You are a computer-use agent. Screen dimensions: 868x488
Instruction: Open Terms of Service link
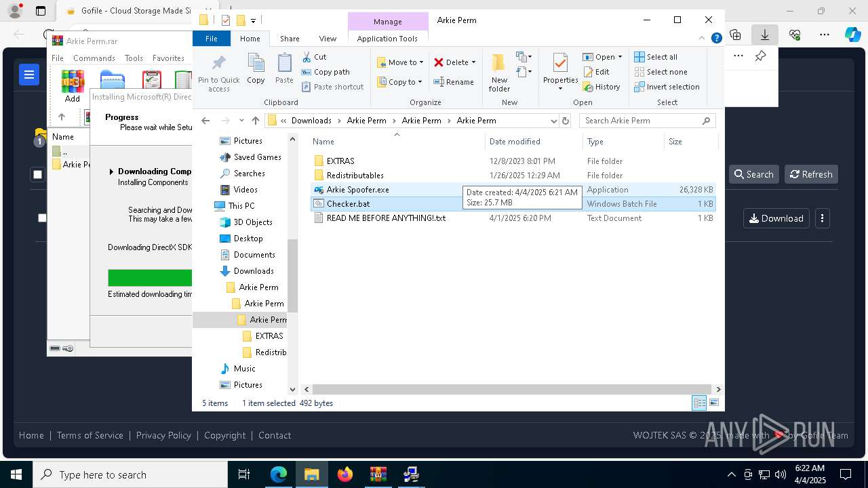90,435
